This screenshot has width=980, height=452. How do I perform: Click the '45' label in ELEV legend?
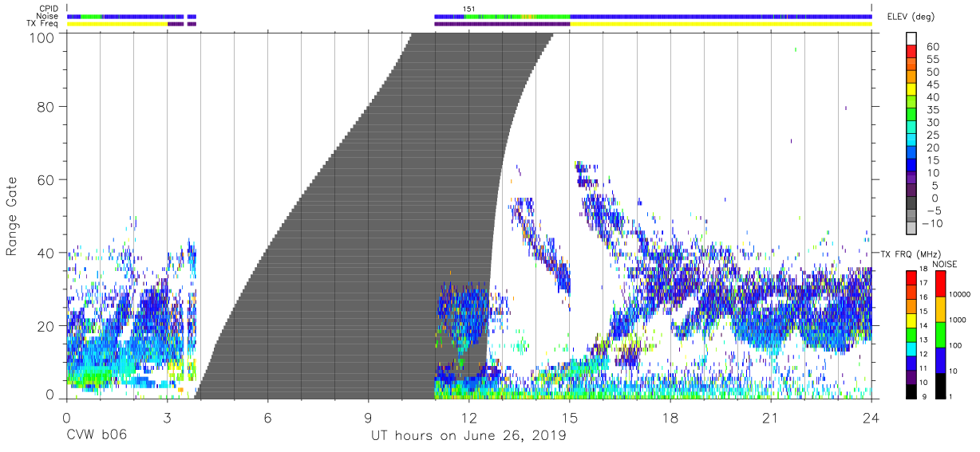[932, 85]
